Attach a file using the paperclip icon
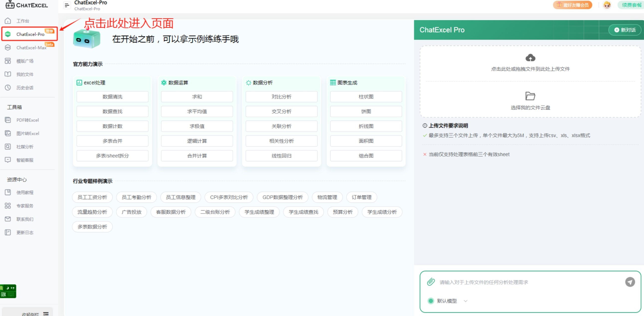 (431, 282)
